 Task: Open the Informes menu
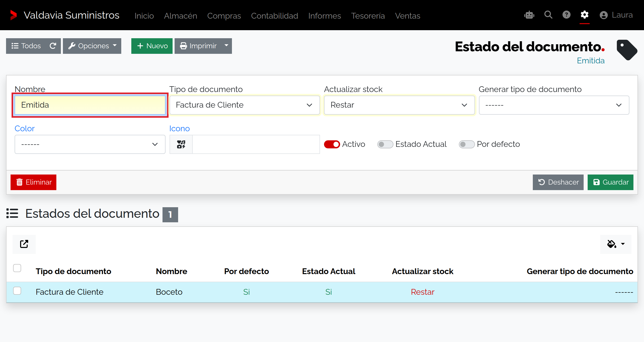[325, 16]
